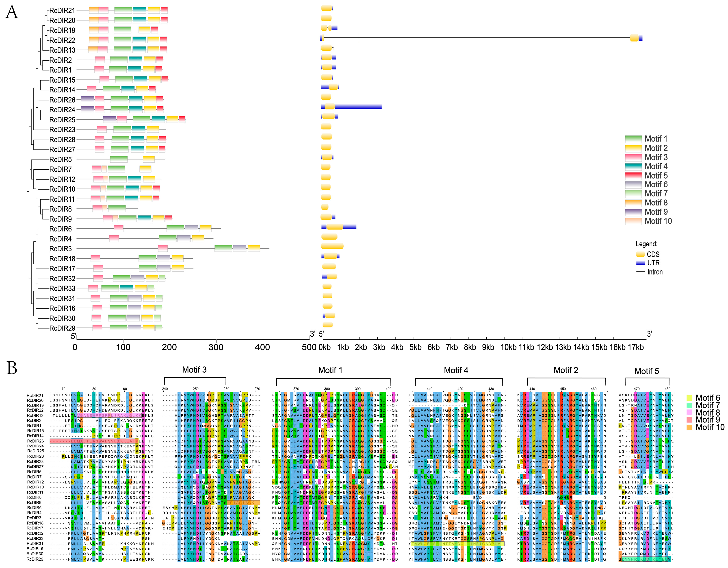Click the highlighted Motif 9 sequence in RcDIR26 alignment
Image resolution: width=728 pixels, height=568 pixels.
(x=94, y=441)
